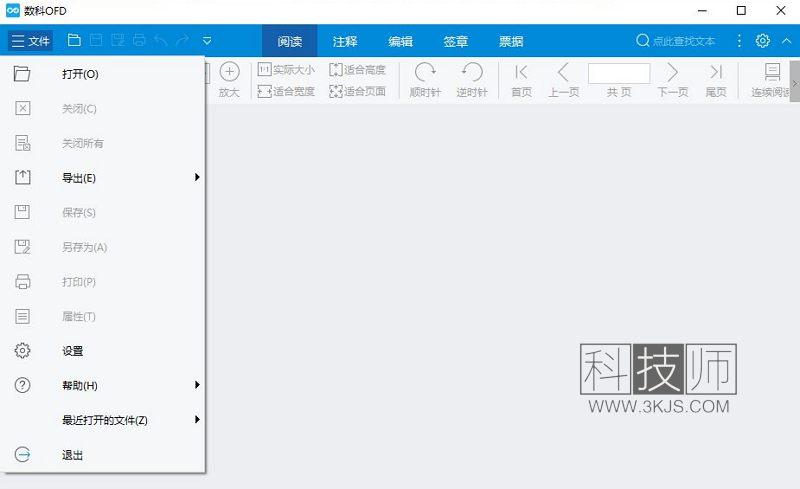
Task: Select 实际大小 actual size
Action: click(286, 69)
